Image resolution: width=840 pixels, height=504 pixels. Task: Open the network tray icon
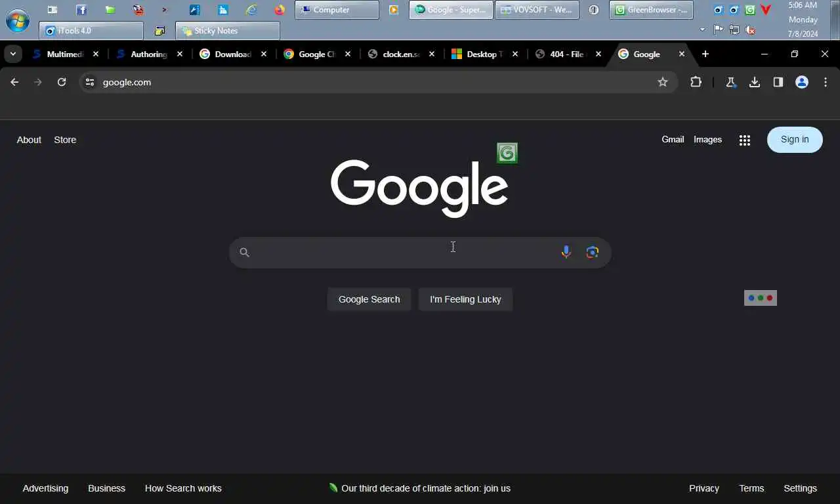coord(734,30)
